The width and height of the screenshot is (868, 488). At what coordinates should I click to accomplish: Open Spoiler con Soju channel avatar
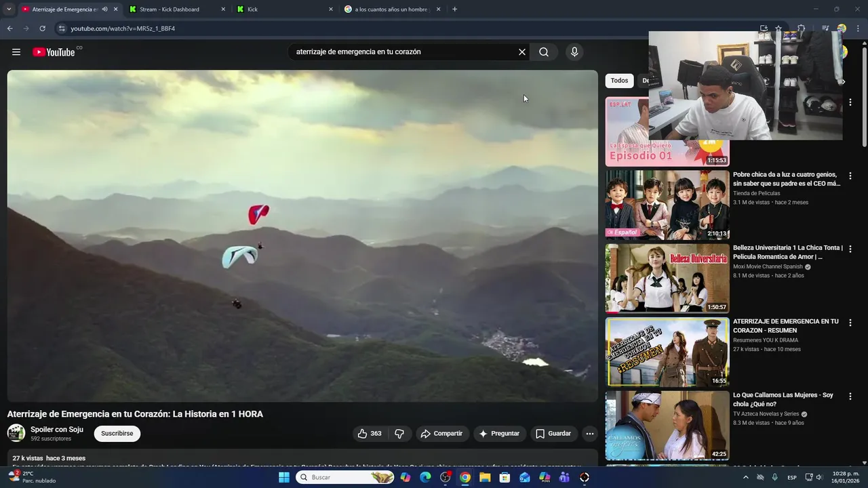(16, 433)
